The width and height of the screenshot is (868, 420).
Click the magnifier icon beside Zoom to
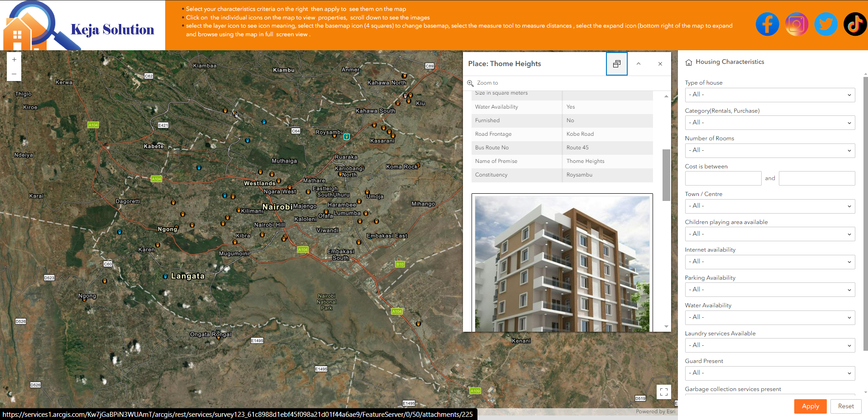[x=471, y=83]
